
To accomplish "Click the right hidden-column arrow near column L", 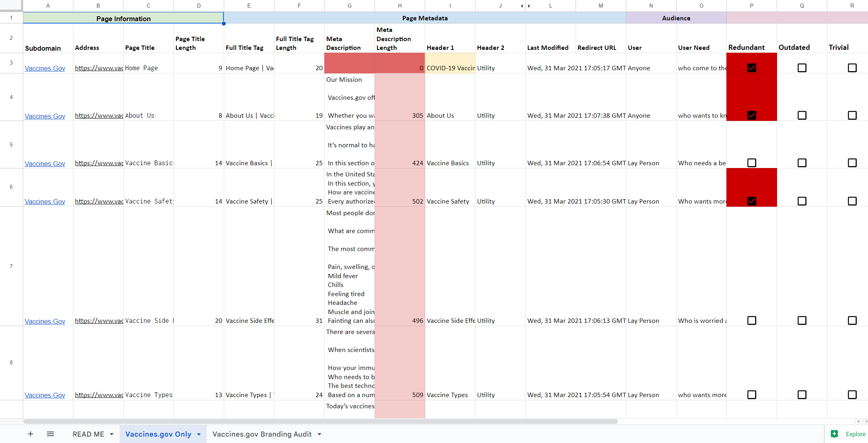I will (x=529, y=6).
